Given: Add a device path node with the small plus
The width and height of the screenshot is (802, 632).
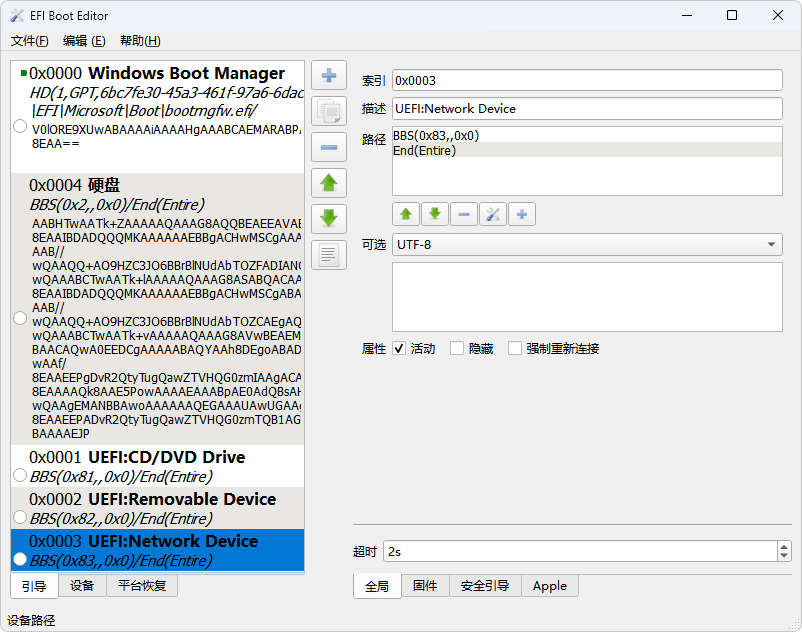Looking at the screenshot, I should pos(522,214).
